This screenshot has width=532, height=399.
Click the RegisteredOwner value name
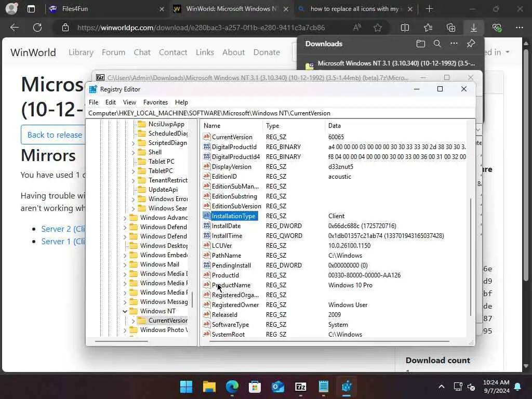tap(235, 304)
